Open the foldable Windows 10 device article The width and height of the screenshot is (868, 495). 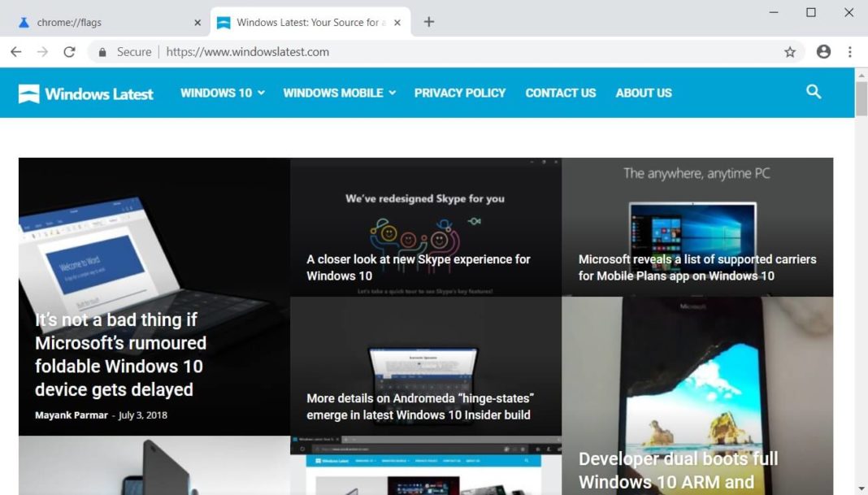coord(120,354)
